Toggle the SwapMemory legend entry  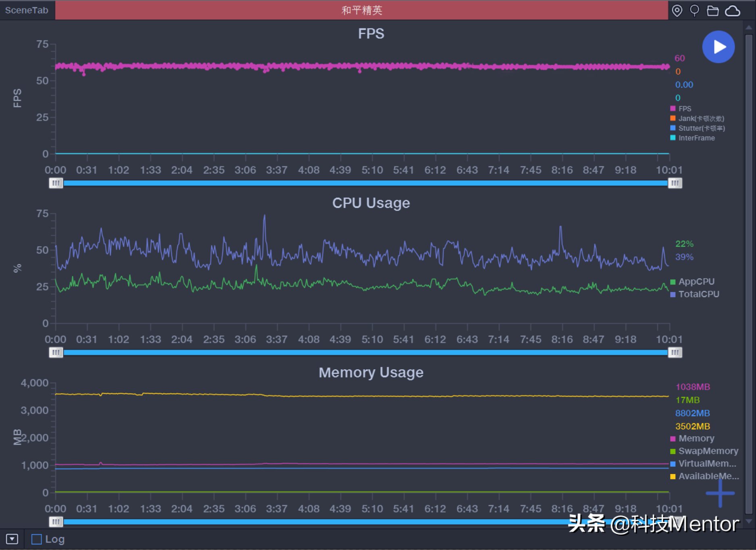click(704, 451)
